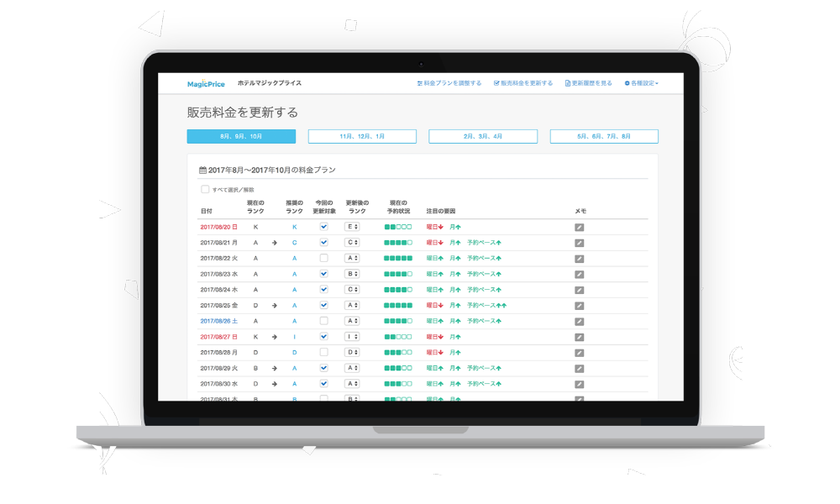840x504 pixels.
Task: Click memo edit pencil for 2017/08/20
Action: (579, 227)
